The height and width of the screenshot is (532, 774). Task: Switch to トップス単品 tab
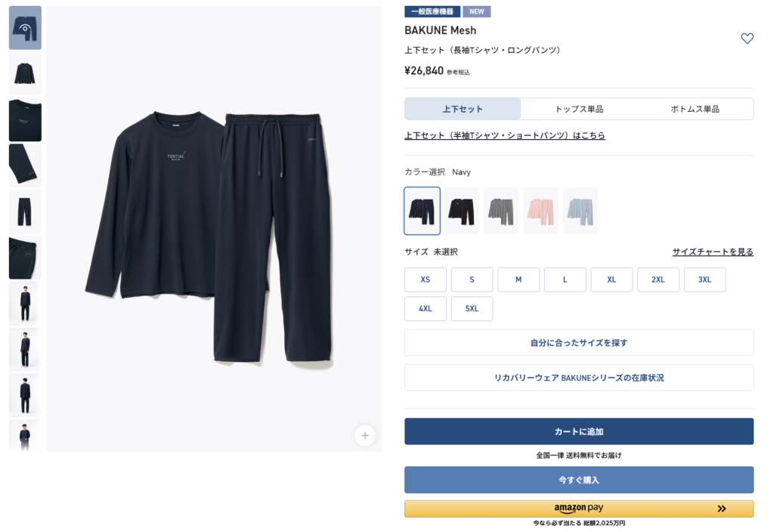click(579, 109)
